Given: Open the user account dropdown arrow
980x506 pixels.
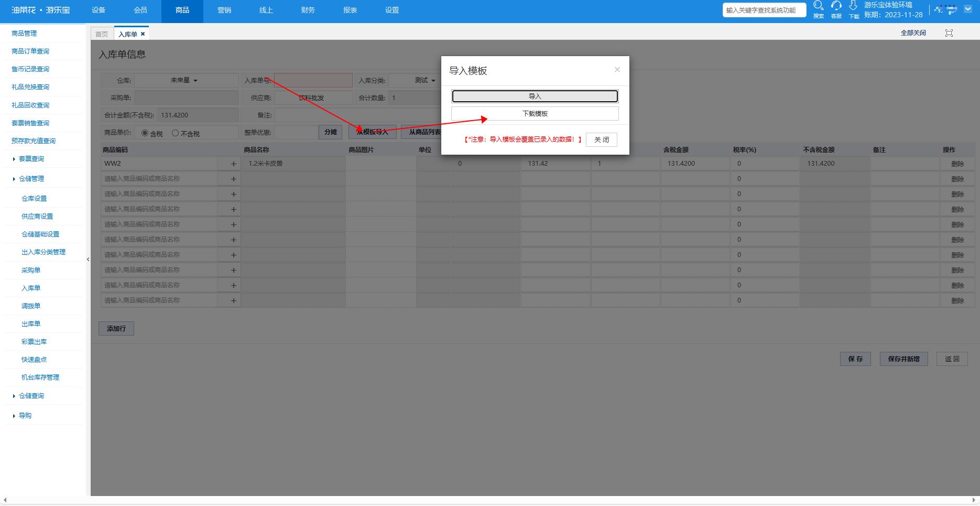Looking at the screenshot, I should (967, 9).
